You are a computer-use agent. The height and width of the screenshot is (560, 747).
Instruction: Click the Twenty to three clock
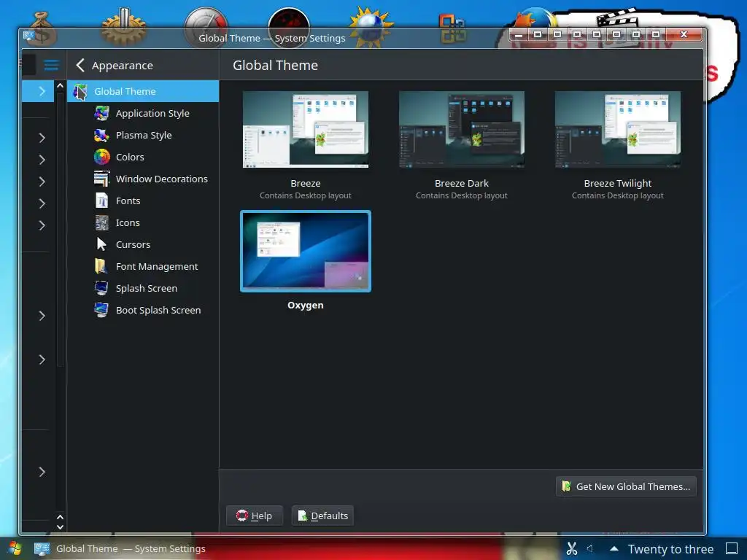pyautogui.click(x=671, y=549)
